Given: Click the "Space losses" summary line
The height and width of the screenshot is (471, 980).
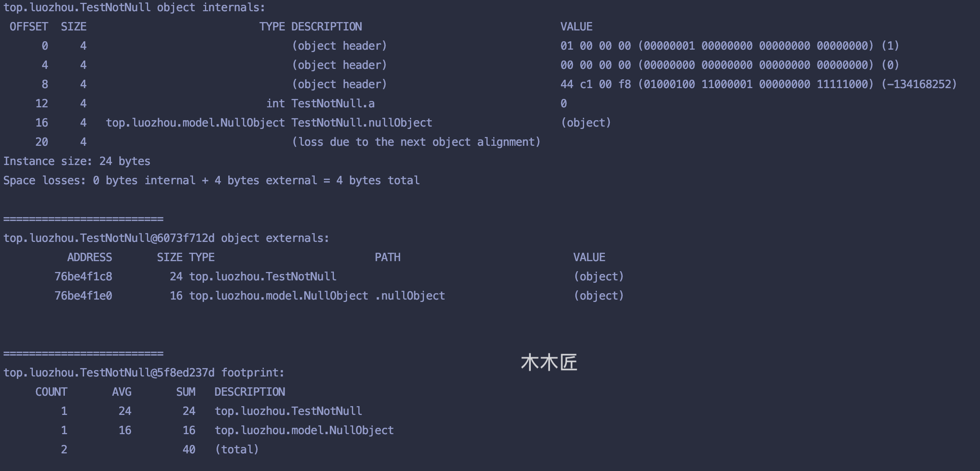Looking at the screenshot, I should click(211, 181).
